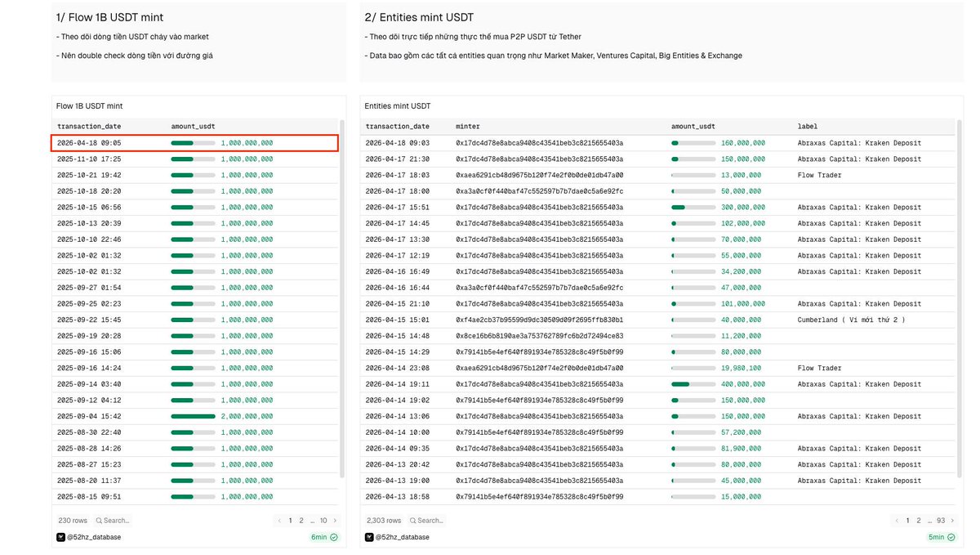
Task: Click the 6min refresh status checkmark icon
Action: tap(334, 537)
